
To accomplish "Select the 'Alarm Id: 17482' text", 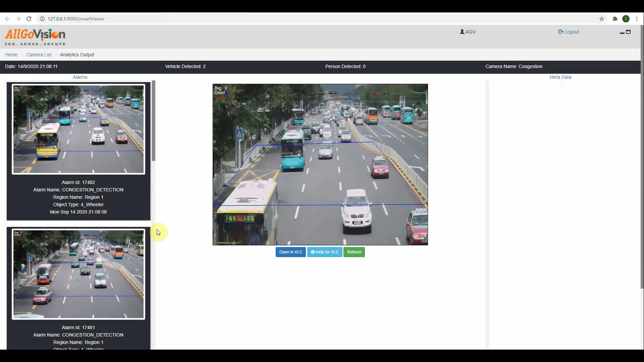I will point(78,182).
